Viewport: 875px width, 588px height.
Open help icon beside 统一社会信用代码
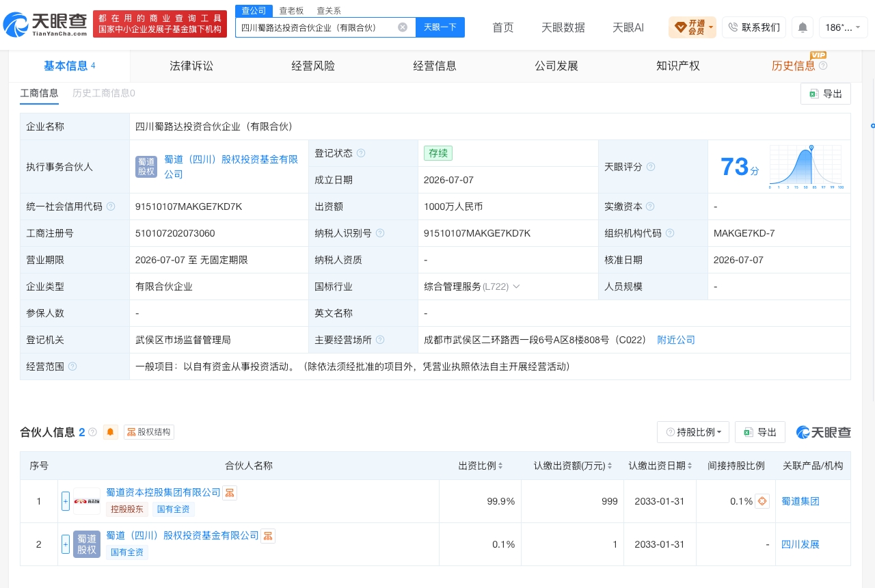click(111, 206)
